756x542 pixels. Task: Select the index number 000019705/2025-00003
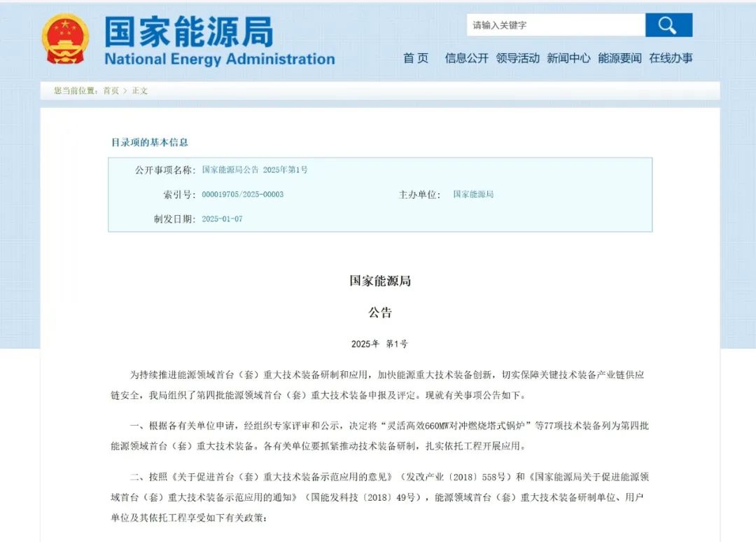(242, 195)
